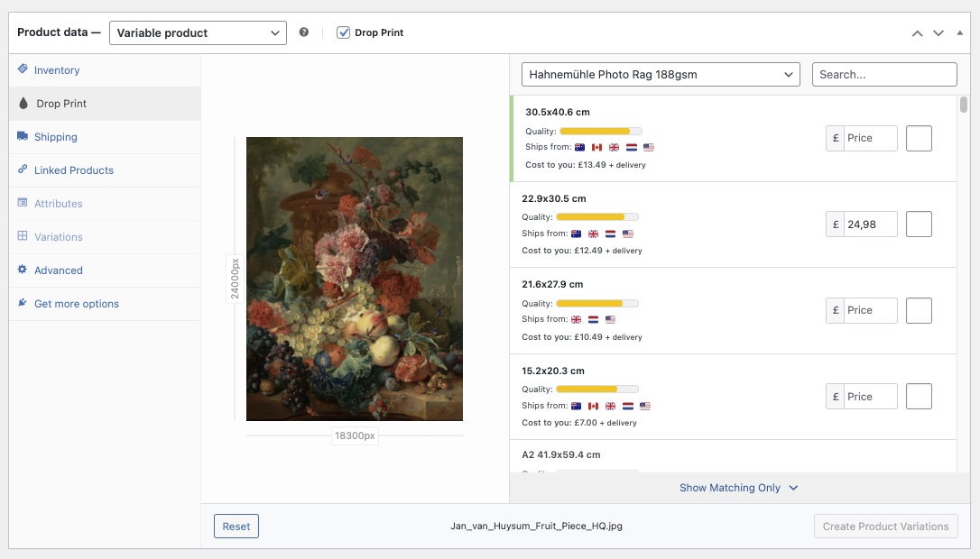Screen dimensions: 980x559
Task: Open the Linked Products tab
Action: pos(105,170)
